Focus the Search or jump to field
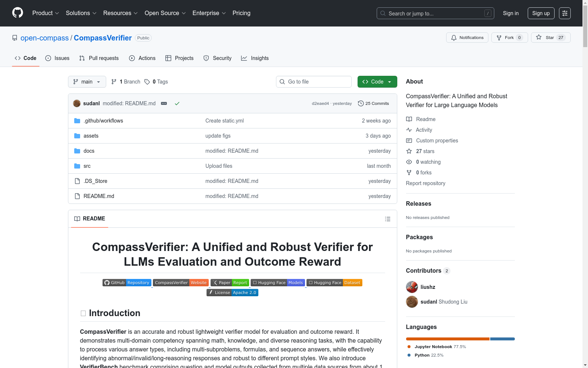The image size is (588, 368). click(x=435, y=13)
